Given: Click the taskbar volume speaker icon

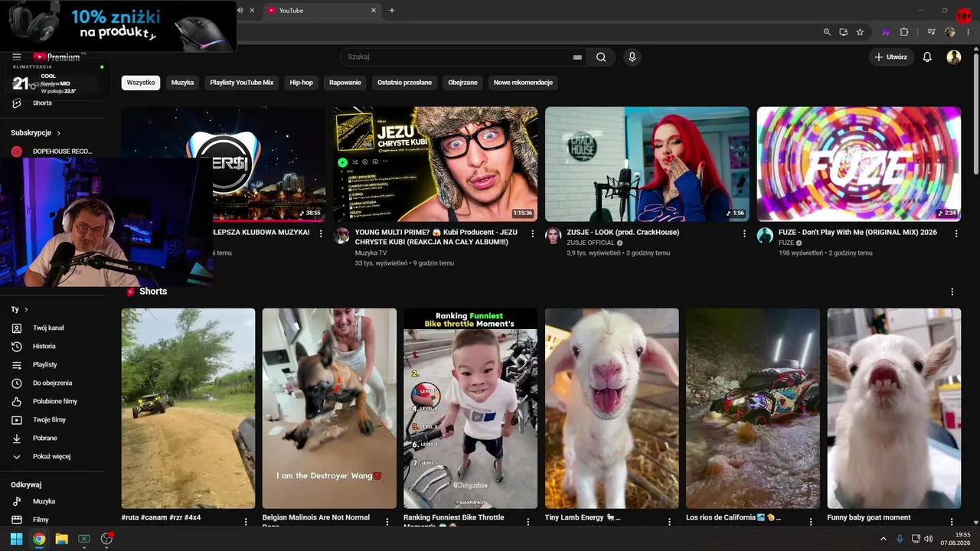Looking at the screenshot, I should (928, 539).
